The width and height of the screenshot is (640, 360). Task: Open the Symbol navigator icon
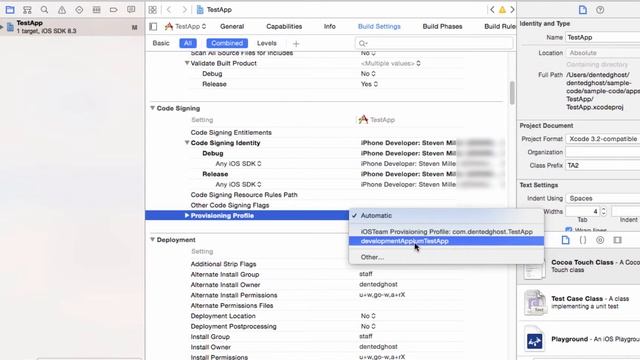(x=27, y=10)
